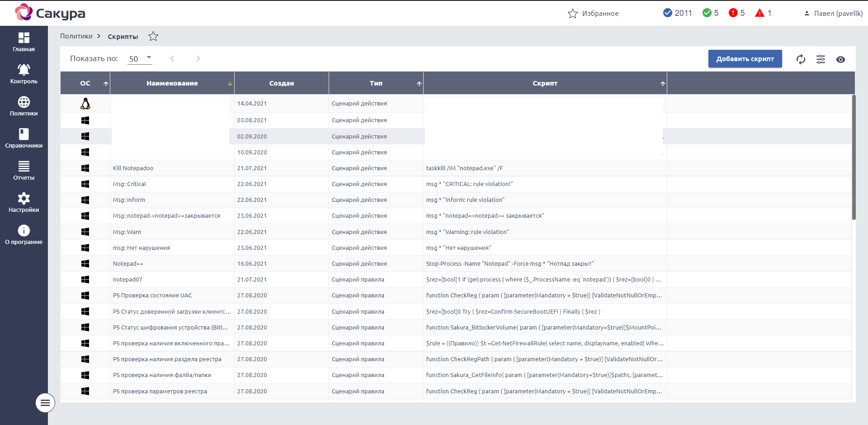Click the green checkmark status counter

point(707,13)
